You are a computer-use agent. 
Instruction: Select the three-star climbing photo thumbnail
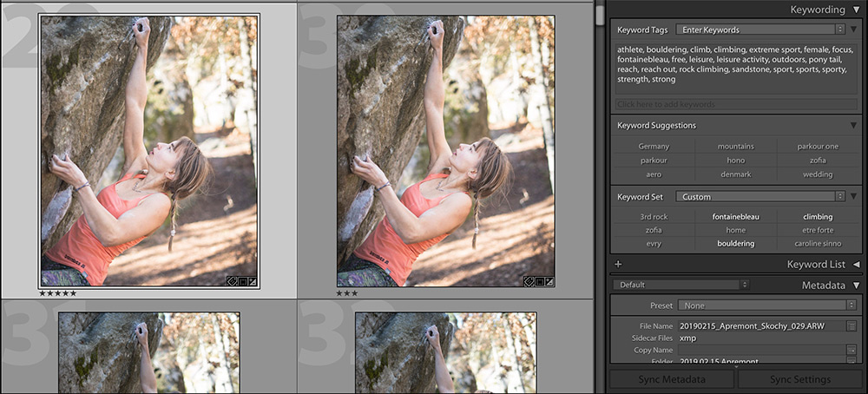(445, 150)
